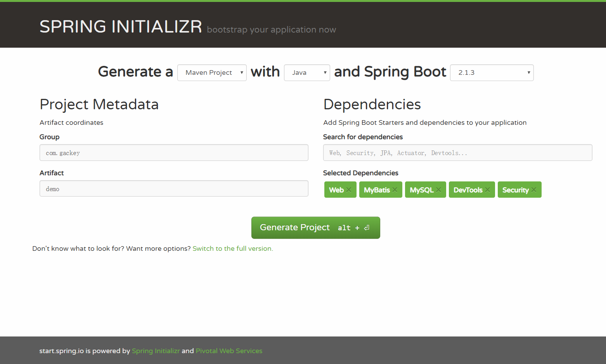The width and height of the screenshot is (606, 364).
Task: Remove the MyBatis dependency with its X icon
Action: [x=395, y=190]
